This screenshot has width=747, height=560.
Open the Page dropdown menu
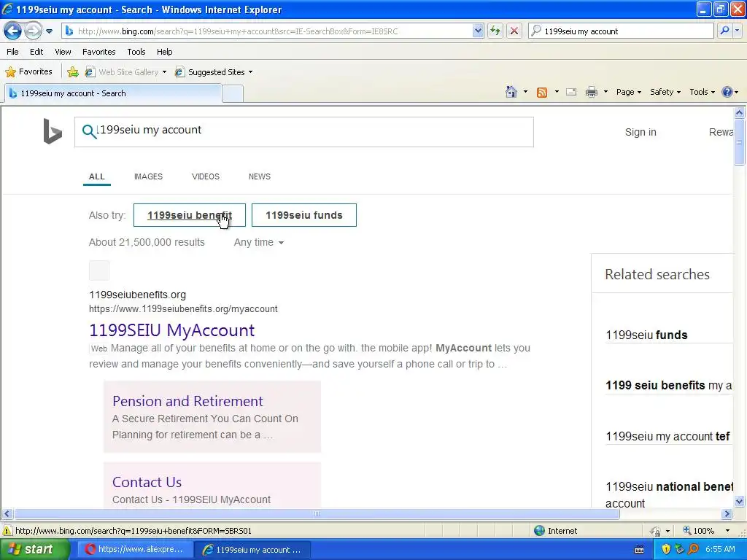pyautogui.click(x=629, y=92)
